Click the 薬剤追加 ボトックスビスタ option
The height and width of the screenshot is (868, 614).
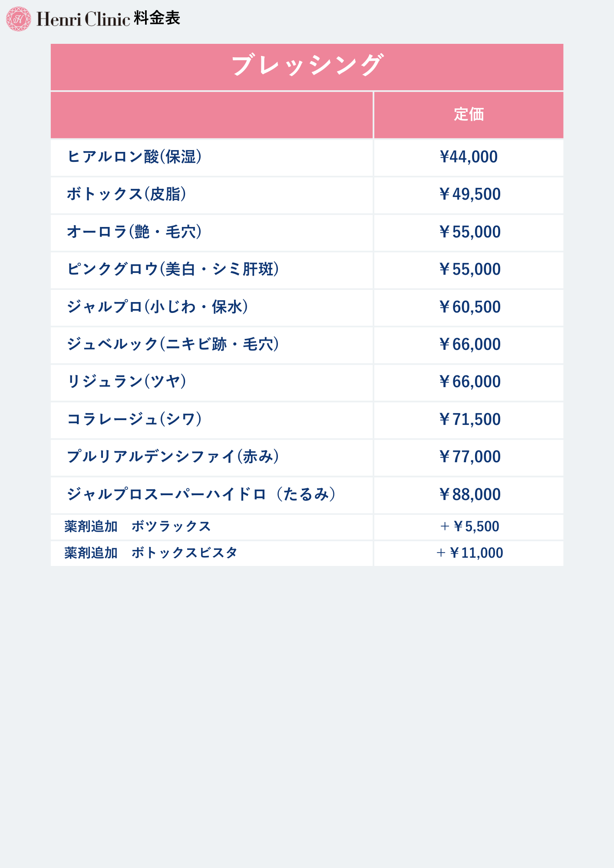coord(151,552)
